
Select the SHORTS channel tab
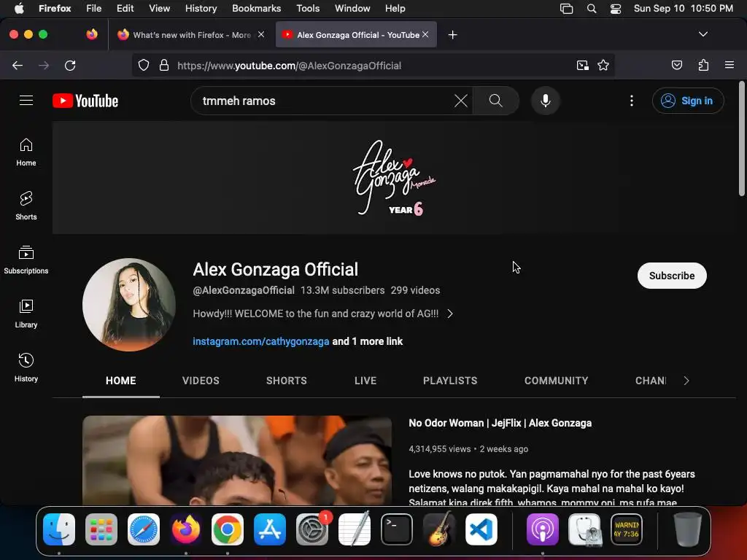(x=286, y=381)
